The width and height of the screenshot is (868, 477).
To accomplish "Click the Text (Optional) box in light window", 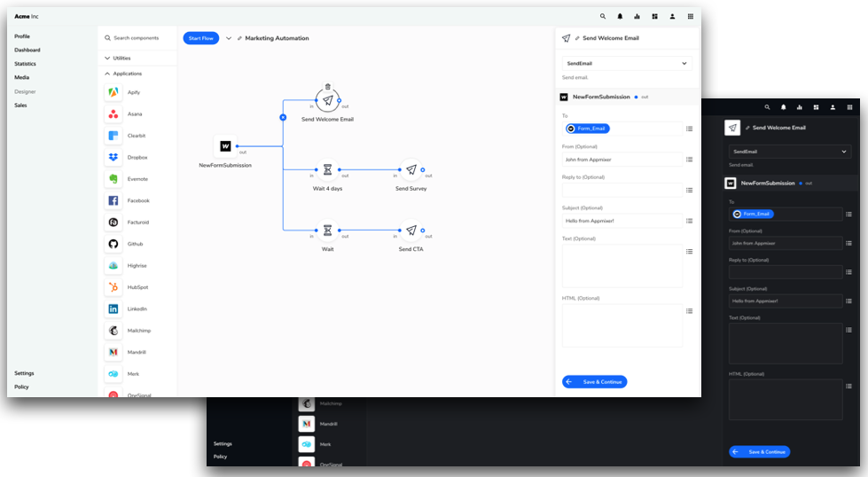I will [x=622, y=266].
